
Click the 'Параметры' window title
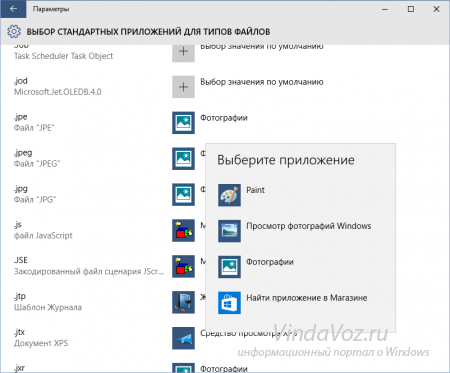coord(51,9)
